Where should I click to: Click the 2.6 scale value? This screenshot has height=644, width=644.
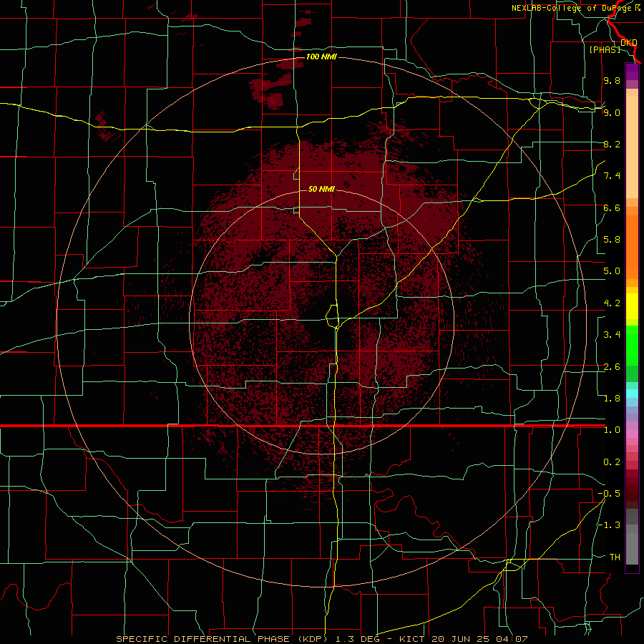(612, 367)
